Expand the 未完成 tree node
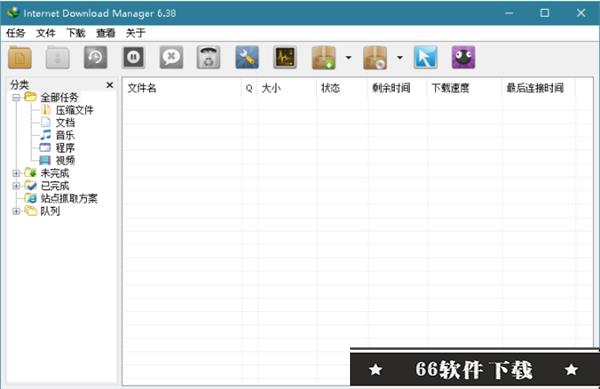 [16, 173]
